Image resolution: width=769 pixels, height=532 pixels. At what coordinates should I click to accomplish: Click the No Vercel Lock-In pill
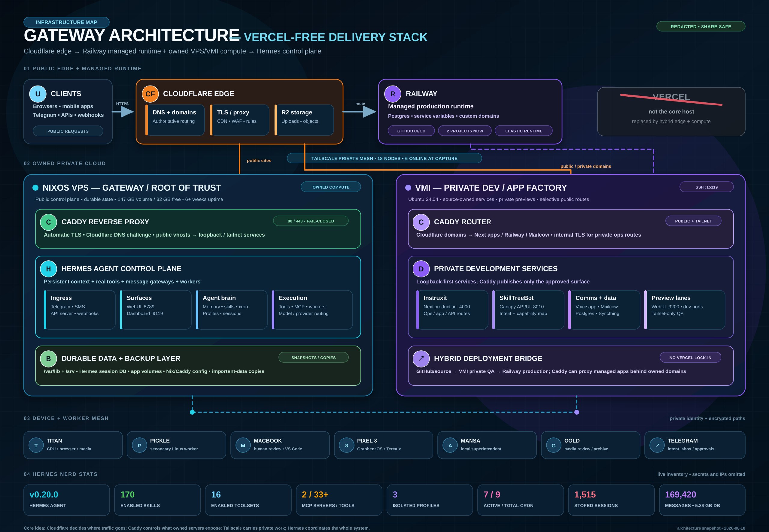point(690,358)
